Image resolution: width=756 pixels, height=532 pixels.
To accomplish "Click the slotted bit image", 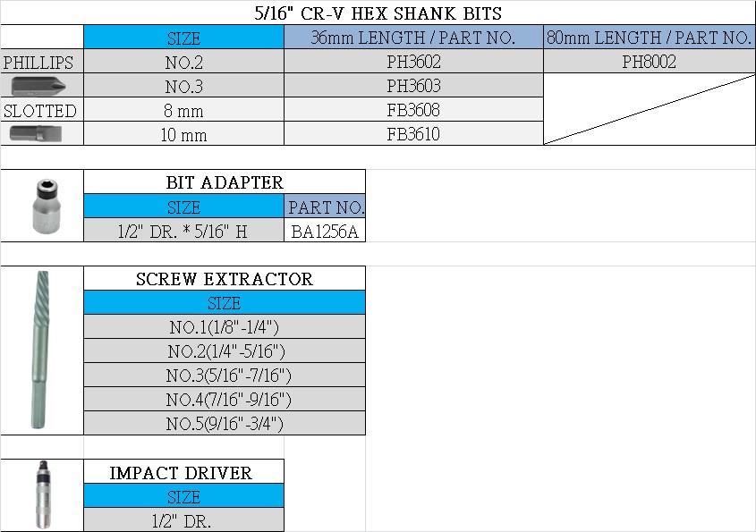I will point(30,134).
